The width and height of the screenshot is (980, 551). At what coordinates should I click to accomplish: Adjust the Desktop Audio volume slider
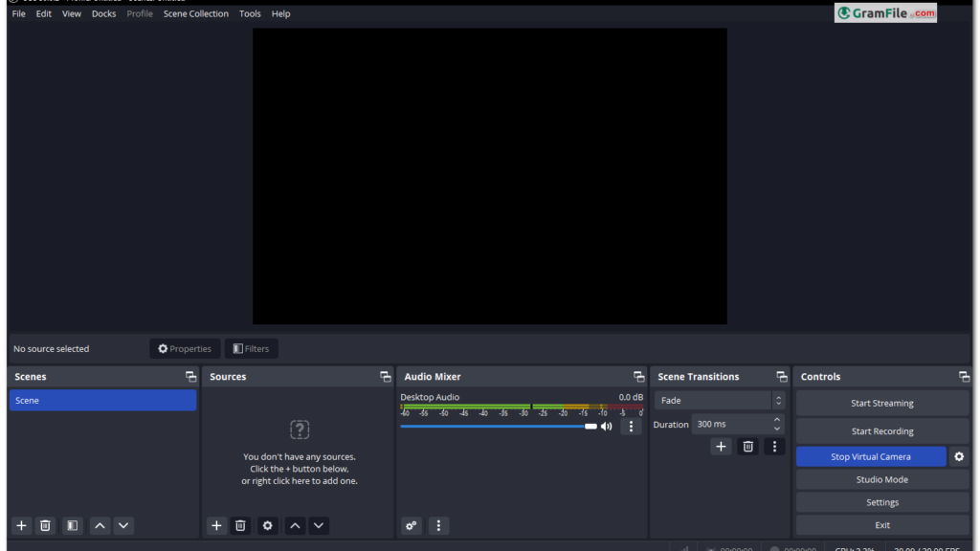coord(589,426)
